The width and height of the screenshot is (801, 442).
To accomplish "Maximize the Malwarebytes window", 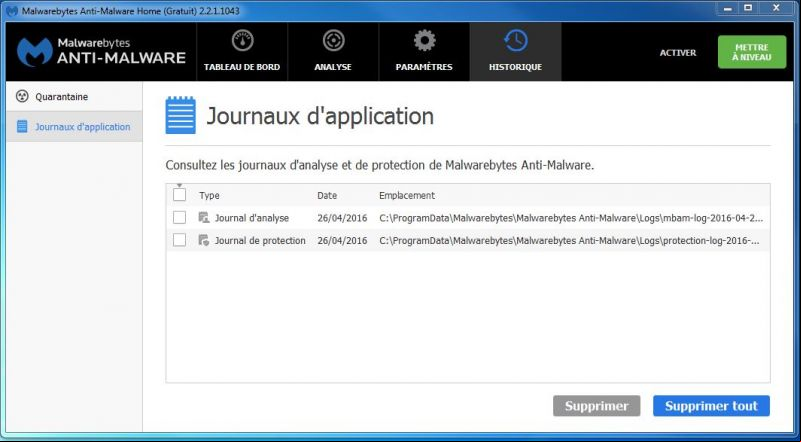I will 748,7.
